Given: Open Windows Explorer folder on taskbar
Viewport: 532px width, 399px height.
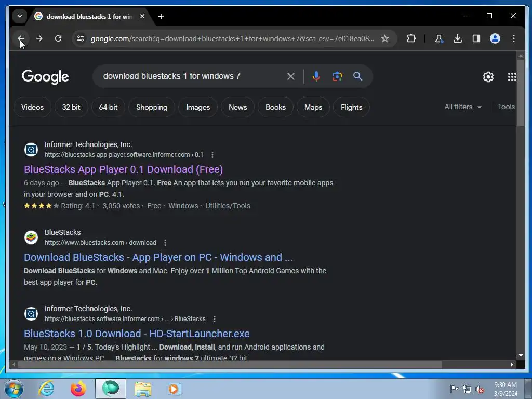Looking at the screenshot, I should pyautogui.click(x=143, y=389).
